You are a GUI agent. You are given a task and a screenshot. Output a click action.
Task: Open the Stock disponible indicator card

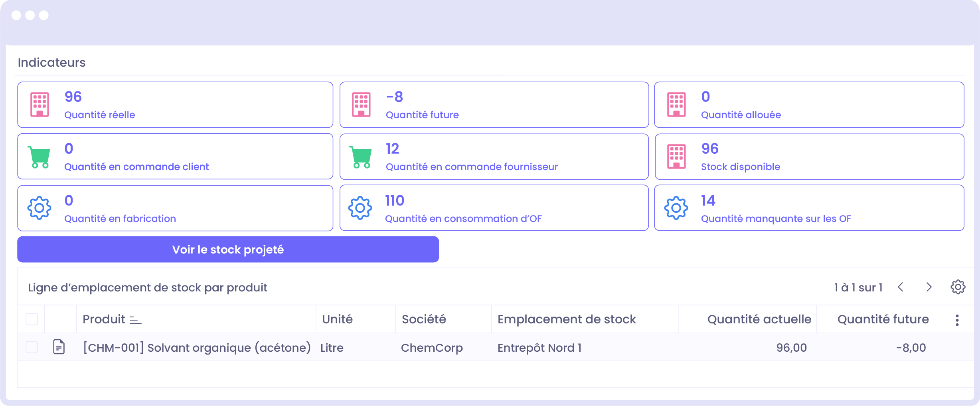pos(809,156)
